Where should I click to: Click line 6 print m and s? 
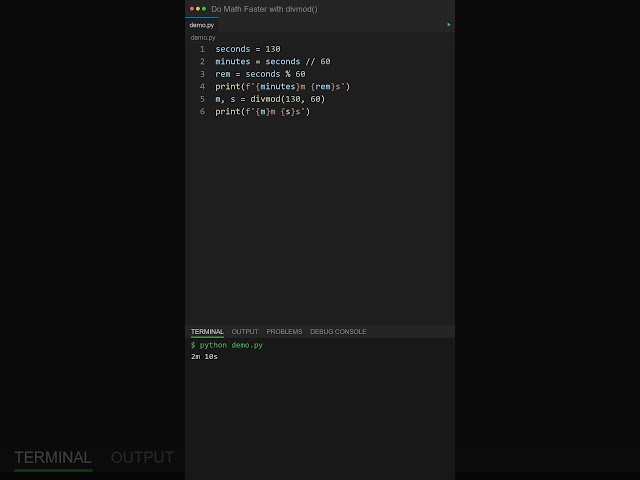point(262,111)
